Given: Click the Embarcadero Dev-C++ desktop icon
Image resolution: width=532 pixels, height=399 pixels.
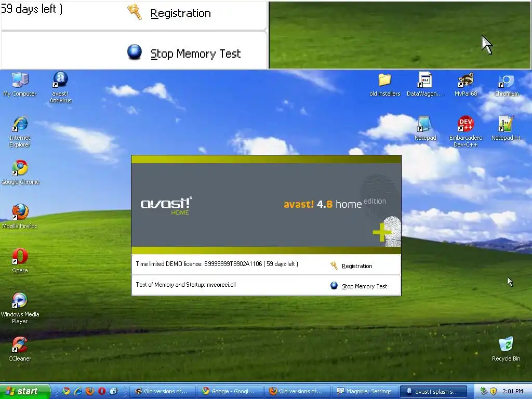Looking at the screenshot, I should pos(466,131).
